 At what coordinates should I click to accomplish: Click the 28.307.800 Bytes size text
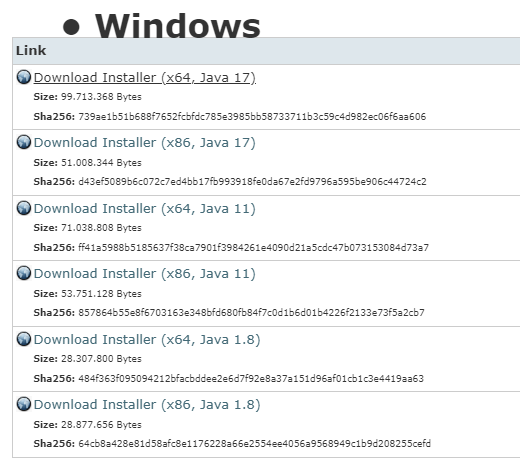coord(101,359)
